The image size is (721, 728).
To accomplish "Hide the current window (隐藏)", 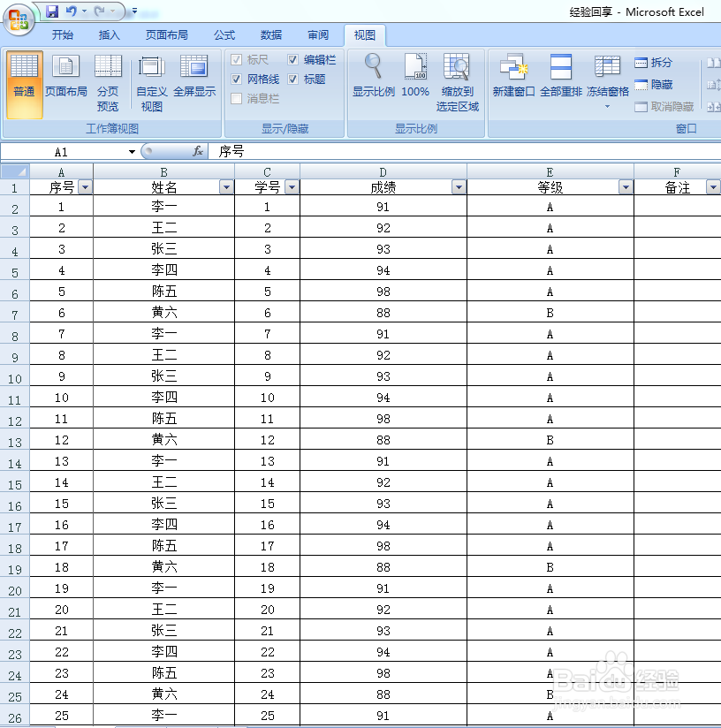I will coord(654,85).
